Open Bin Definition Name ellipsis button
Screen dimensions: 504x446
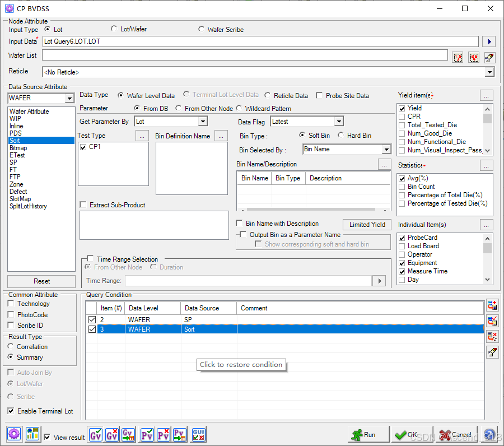[221, 136]
